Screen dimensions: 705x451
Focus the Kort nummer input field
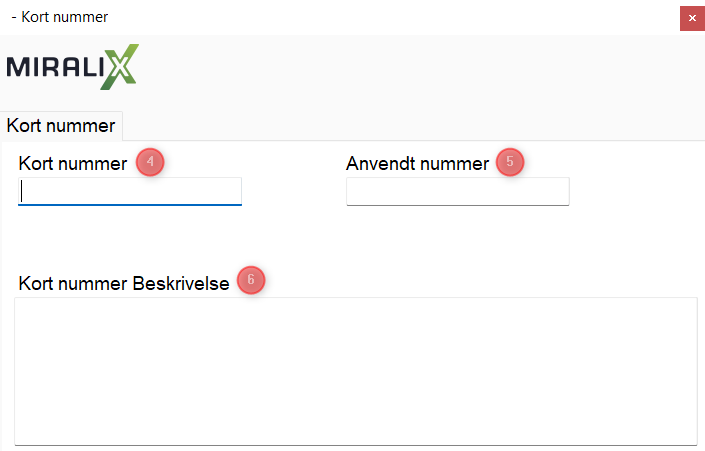pos(130,191)
